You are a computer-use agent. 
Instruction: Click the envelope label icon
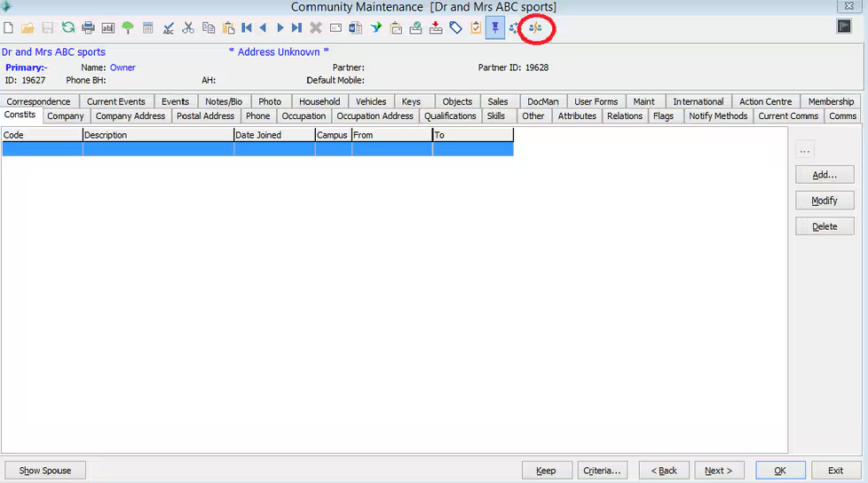pyautogui.click(x=335, y=28)
